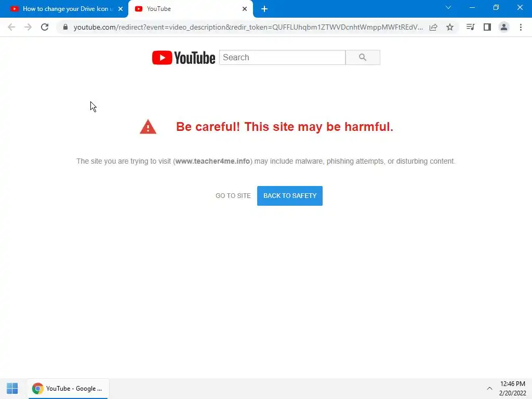Toggle the Chrome side panel icon
532x399 pixels.
pyautogui.click(x=487, y=27)
